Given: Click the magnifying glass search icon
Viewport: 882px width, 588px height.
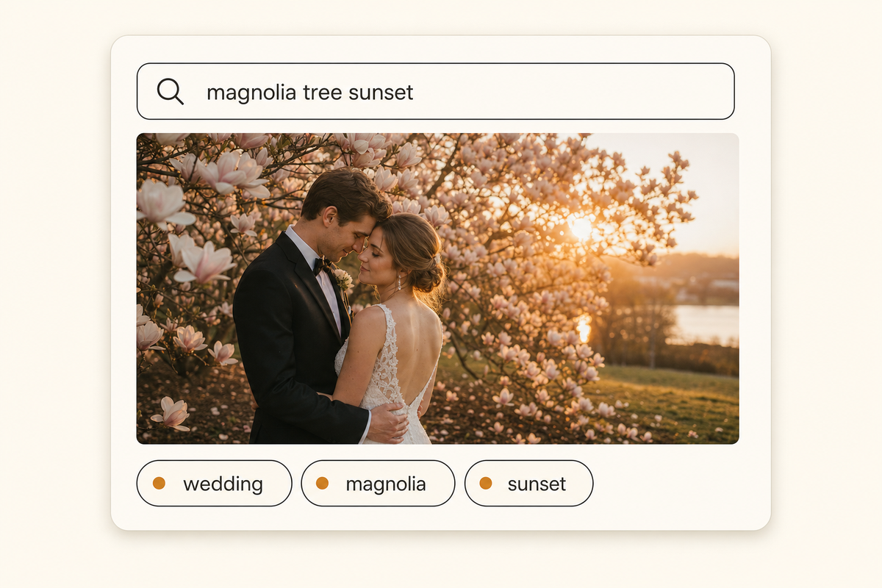Looking at the screenshot, I should pyautogui.click(x=170, y=91).
